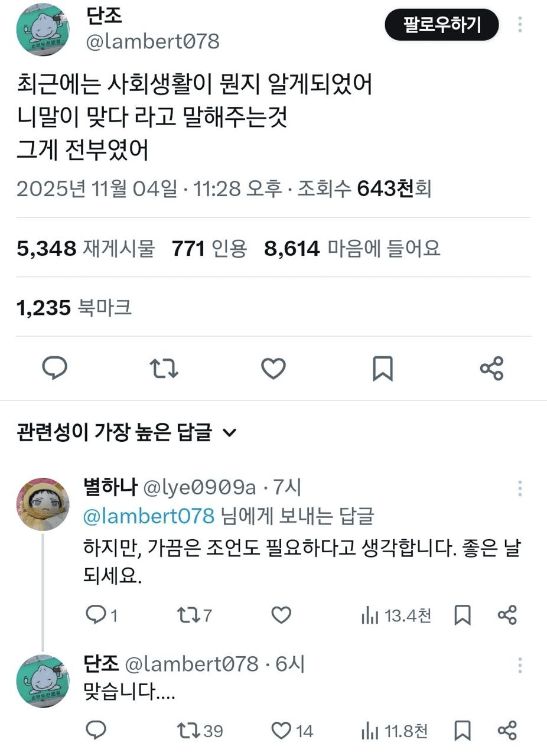Repost the main tweet

164,369
